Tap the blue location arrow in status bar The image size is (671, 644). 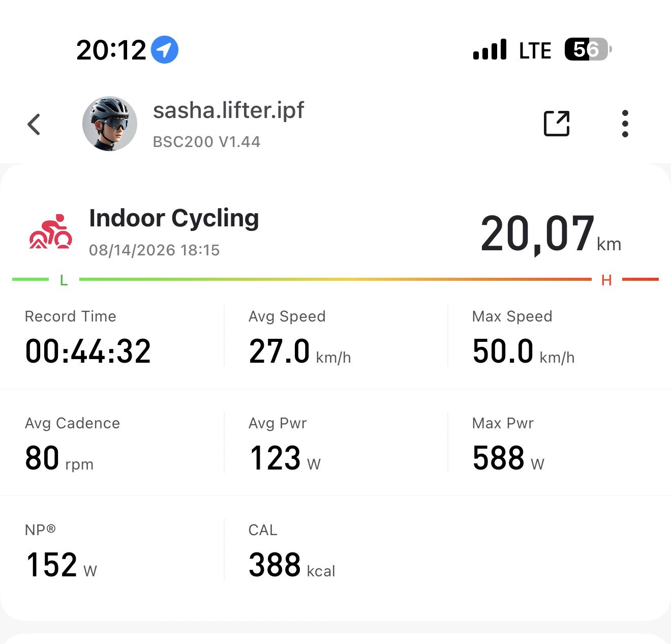165,50
